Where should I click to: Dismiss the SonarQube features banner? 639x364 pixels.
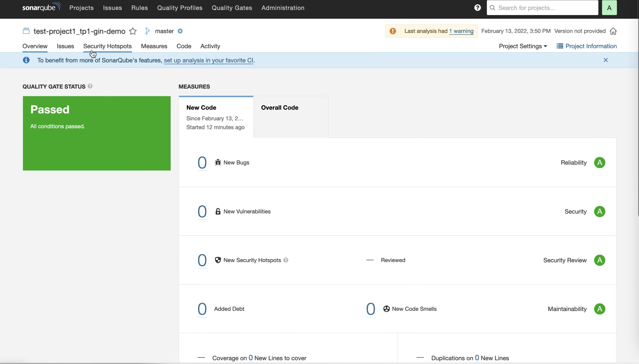click(x=605, y=60)
